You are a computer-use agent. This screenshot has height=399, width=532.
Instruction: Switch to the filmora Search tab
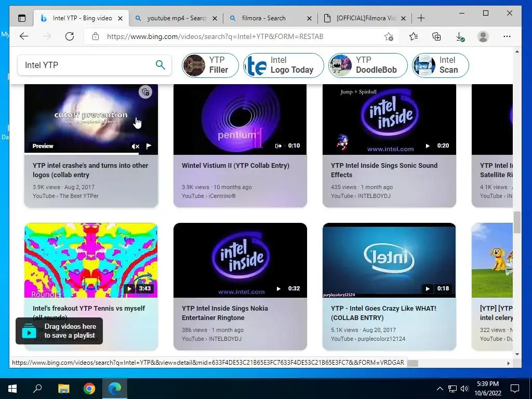tap(270, 18)
